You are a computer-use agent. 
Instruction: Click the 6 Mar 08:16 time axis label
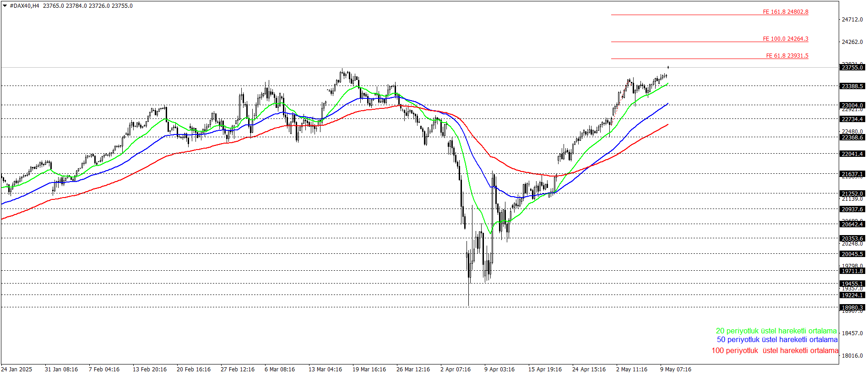point(280,370)
